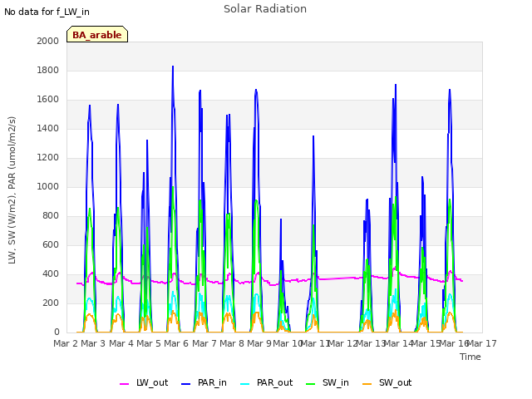Click the Mar 9 x-axis label
Viewport: 532px width, 399px height.
259,343
